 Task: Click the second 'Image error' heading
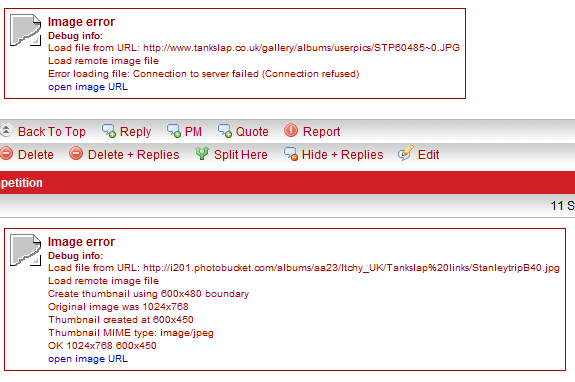pyautogui.click(x=81, y=242)
